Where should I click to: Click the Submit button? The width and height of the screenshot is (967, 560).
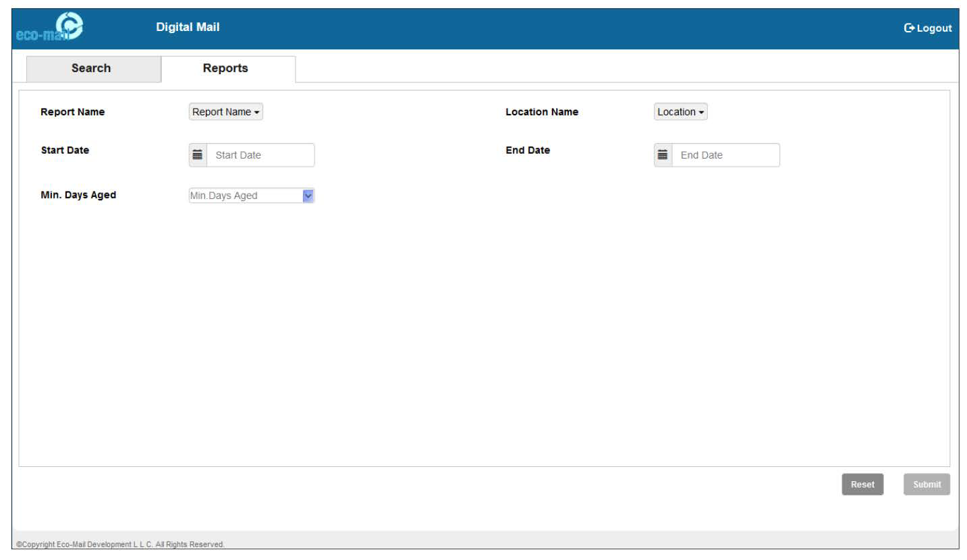(x=927, y=484)
